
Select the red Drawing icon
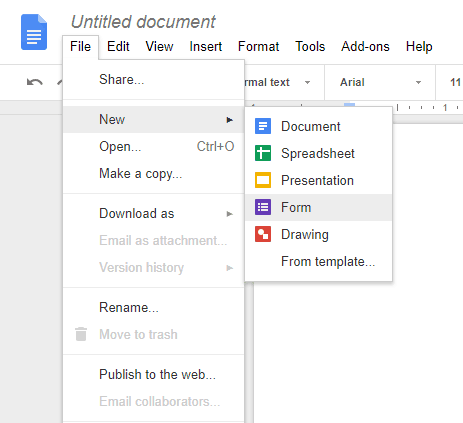tap(263, 234)
